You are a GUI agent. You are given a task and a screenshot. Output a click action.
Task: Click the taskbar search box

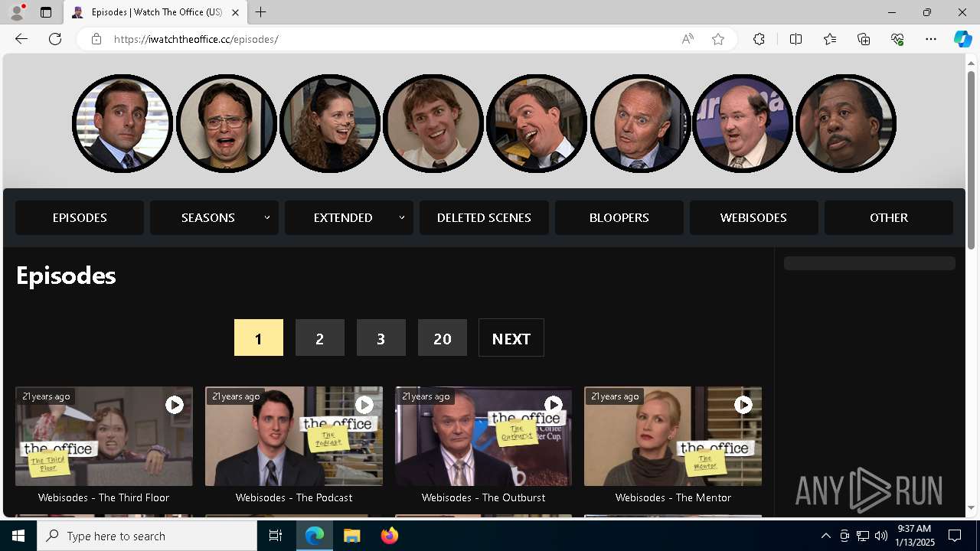tap(147, 536)
